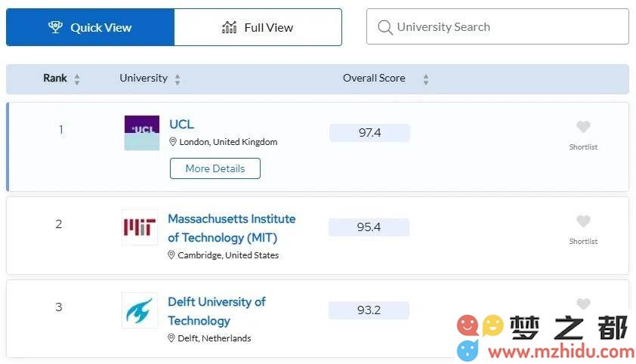Click the location pin beside Delft, Netherlands
Viewport: 636px width, 364px height.
[171, 338]
